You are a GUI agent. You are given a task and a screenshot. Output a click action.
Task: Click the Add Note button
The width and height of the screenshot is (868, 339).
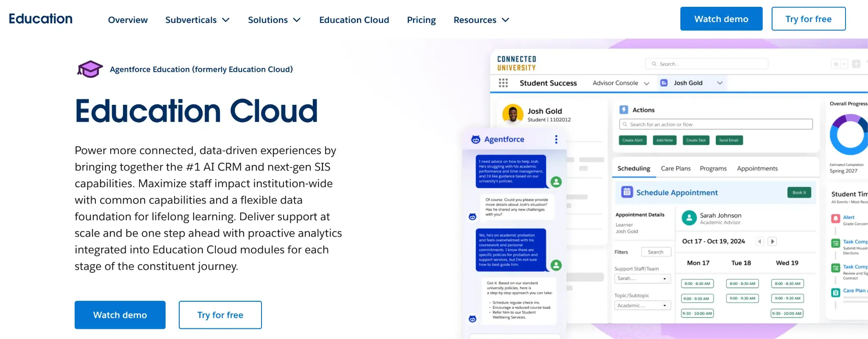coord(665,140)
